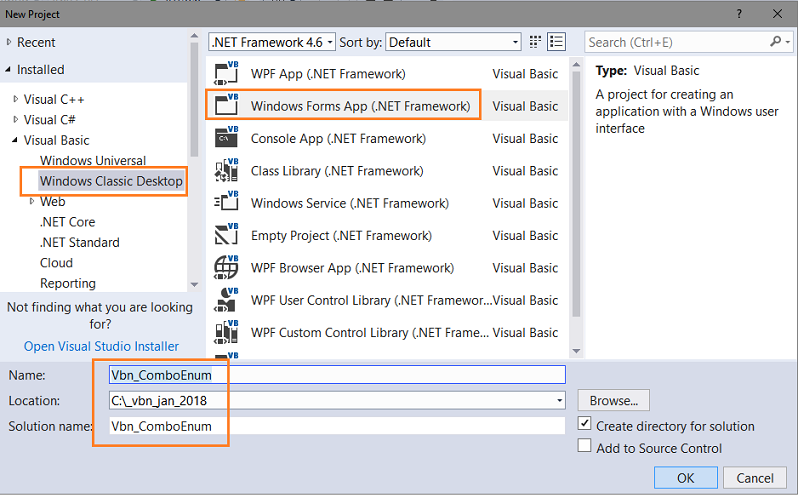This screenshot has height=498, width=798.
Task: Select 'Windows Service (.NET Framework)' row text
Action: click(350, 203)
